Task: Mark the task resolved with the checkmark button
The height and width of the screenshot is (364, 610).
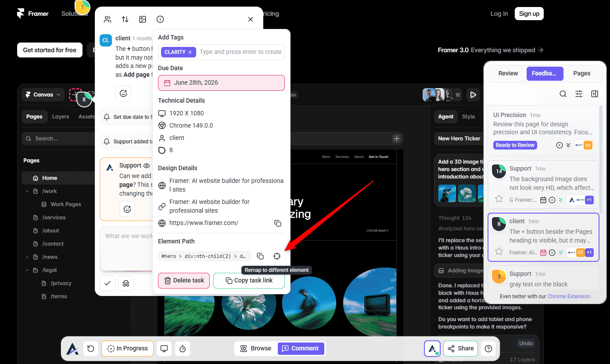Action: tap(108, 283)
